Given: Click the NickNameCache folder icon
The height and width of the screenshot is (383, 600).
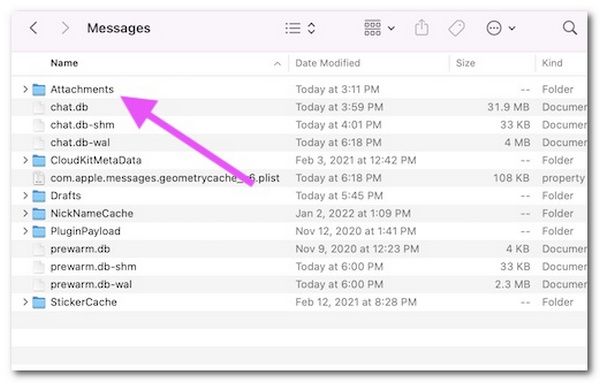Looking at the screenshot, I should (39, 214).
